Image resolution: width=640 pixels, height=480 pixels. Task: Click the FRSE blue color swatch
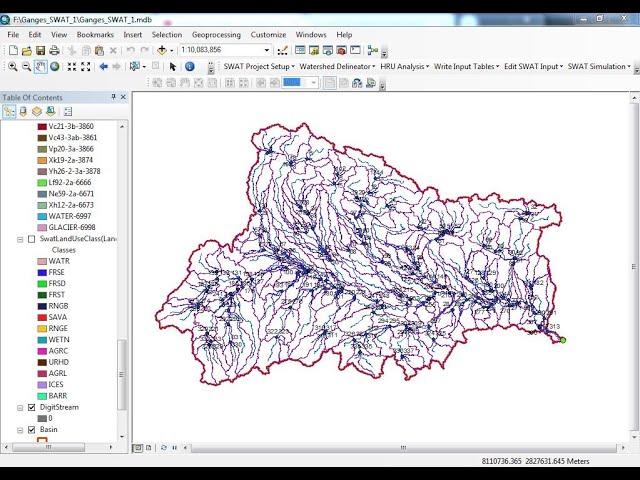pyautogui.click(x=42, y=273)
